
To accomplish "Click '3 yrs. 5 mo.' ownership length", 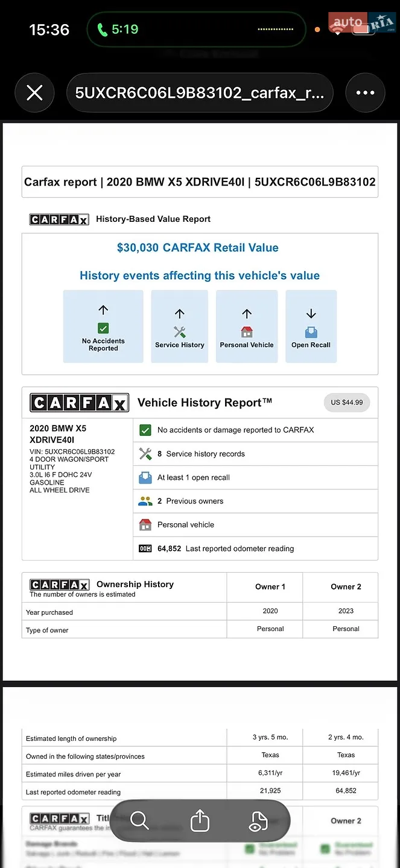I will tap(270, 737).
